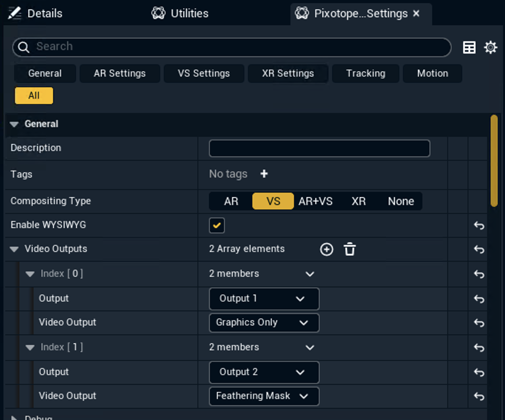Click the Pixotope Settings tab icon
505x420 pixels.
[302, 13]
